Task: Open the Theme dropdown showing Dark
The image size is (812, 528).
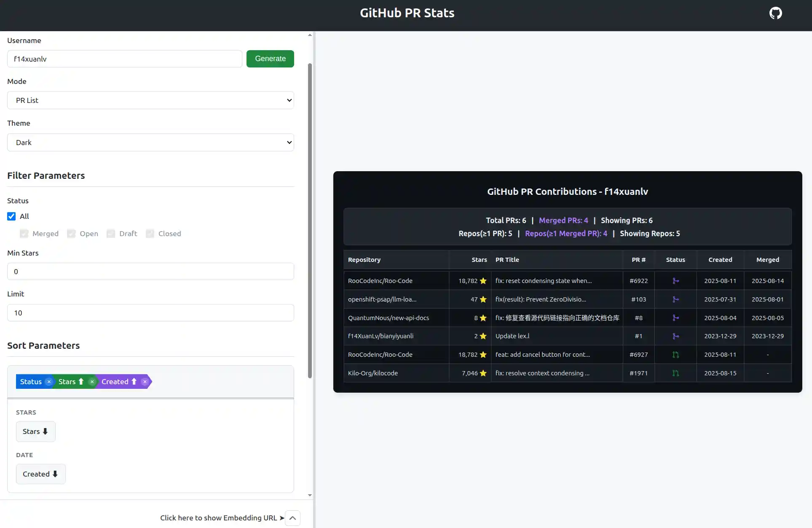Action: tap(150, 142)
